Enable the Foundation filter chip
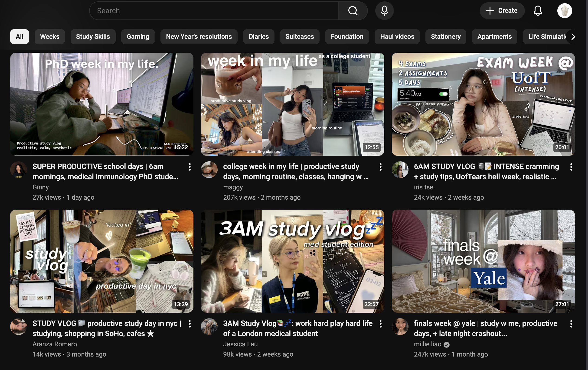 click(347, 36)
